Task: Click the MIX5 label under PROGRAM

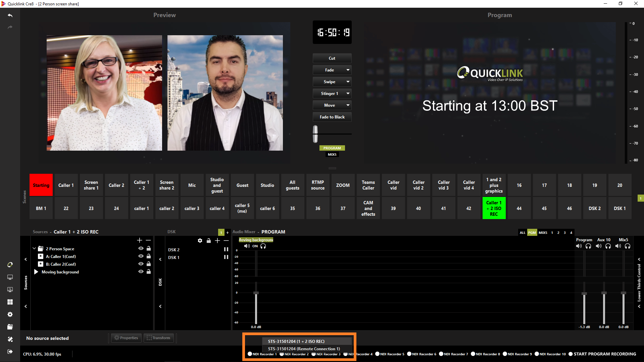Action: coord(332,155)
